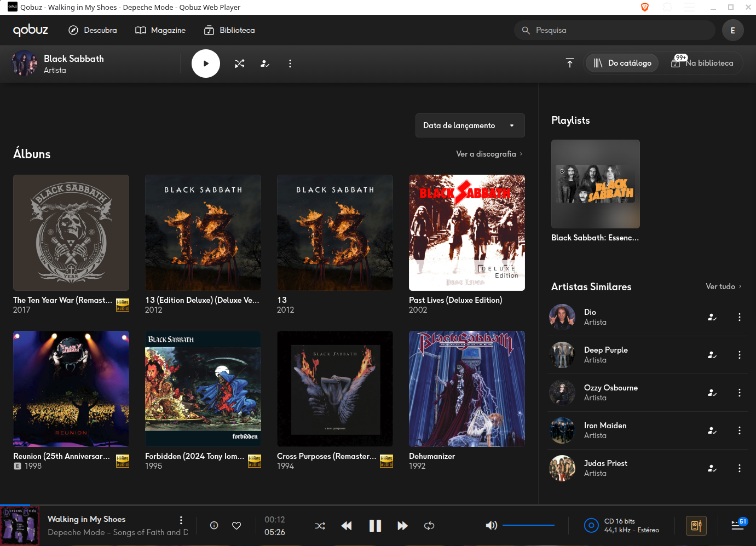The image size is (756, 546).
Task: Open the Biblioteca section
Action: (x=229, y=30)
